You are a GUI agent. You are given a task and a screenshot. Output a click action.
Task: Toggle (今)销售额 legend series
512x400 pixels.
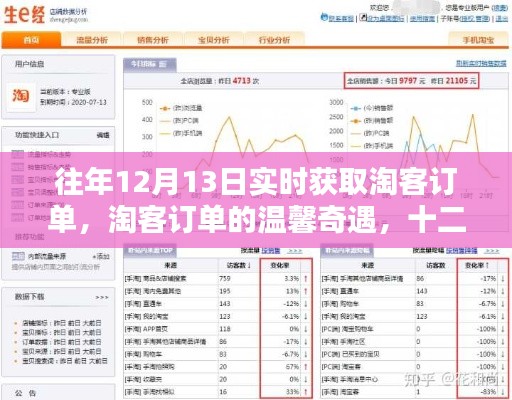click(x=372, y=108)
